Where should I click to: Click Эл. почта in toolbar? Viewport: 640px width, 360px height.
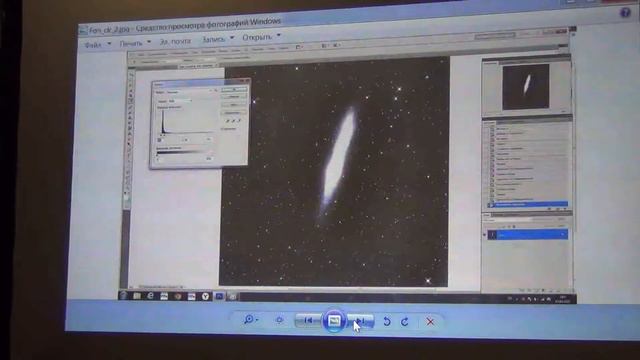[x=175, y=41]
